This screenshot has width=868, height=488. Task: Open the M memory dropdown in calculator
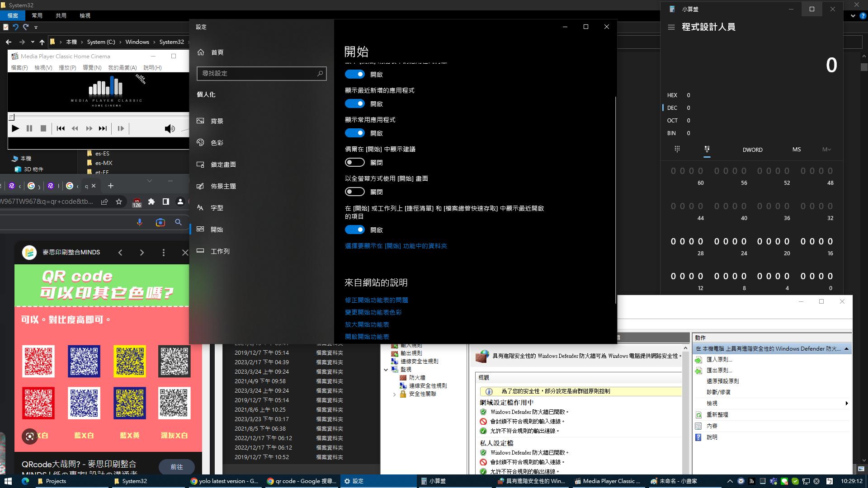[827, 150]
